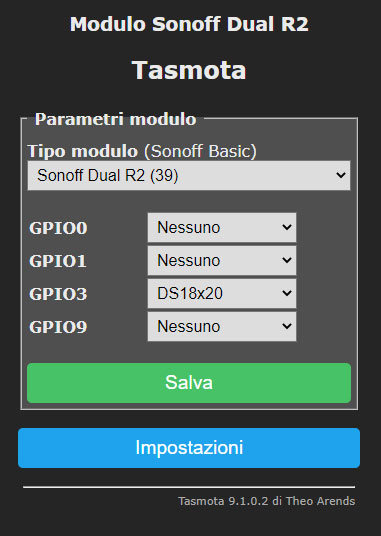Click the Parametri modulo legend label
This screenshot has width=381, height=536.
(x=115, y=119)
